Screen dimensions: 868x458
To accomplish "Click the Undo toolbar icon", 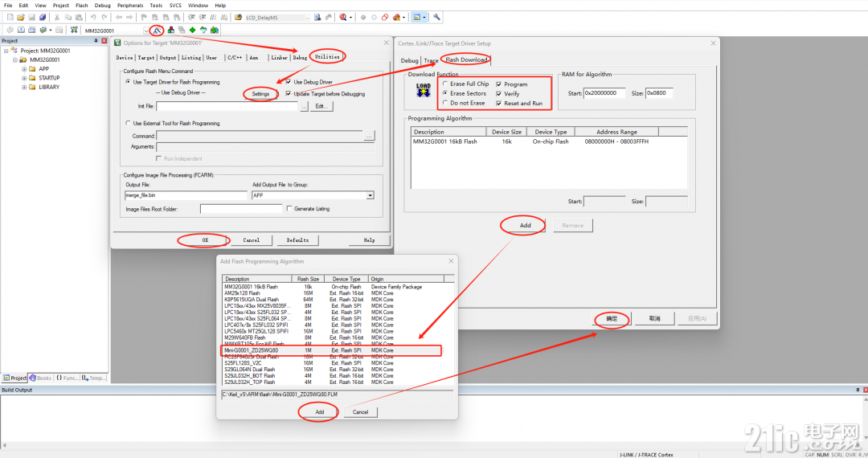I will click(93, 17).
